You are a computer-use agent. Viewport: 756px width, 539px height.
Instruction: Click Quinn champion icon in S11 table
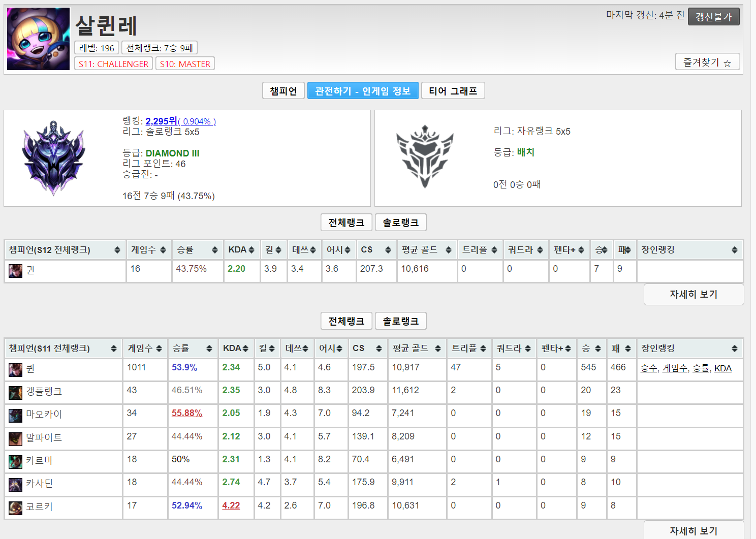15,369
